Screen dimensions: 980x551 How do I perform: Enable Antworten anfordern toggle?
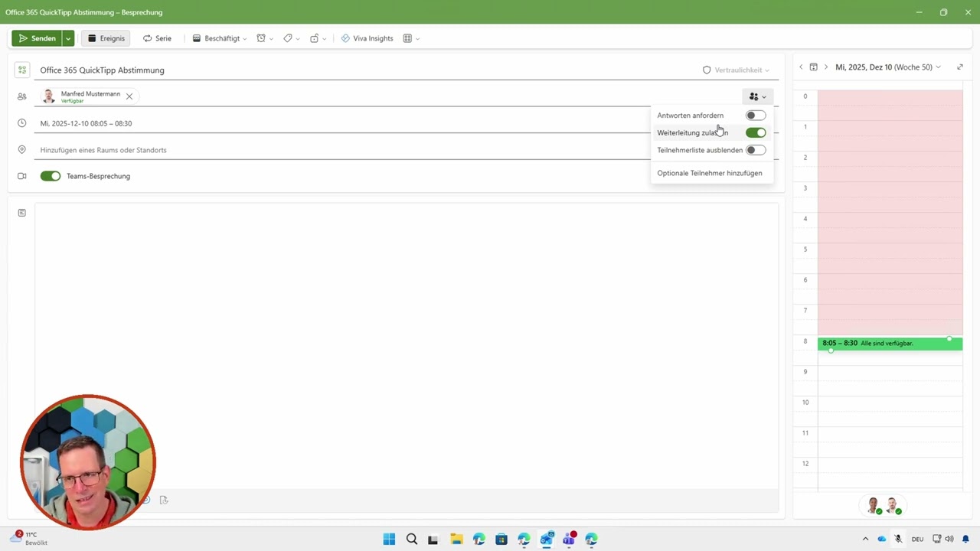coord(756,116)
